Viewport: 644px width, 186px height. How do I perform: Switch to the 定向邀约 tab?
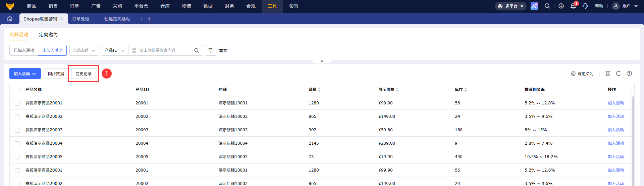pos(48,35)
